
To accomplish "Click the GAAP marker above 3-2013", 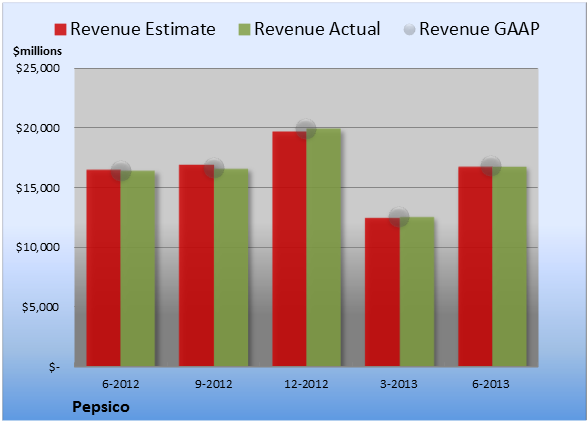I will (399, 216).
